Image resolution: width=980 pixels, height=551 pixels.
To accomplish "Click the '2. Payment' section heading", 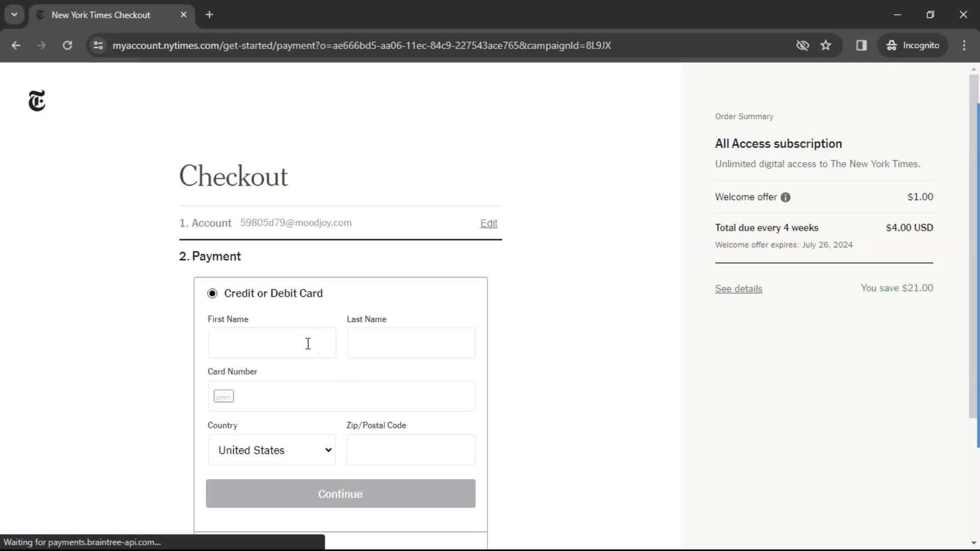I will coord(210,257).
